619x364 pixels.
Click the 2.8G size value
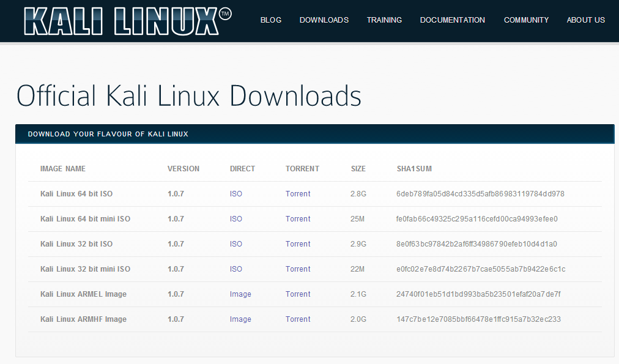coord(358,194)
